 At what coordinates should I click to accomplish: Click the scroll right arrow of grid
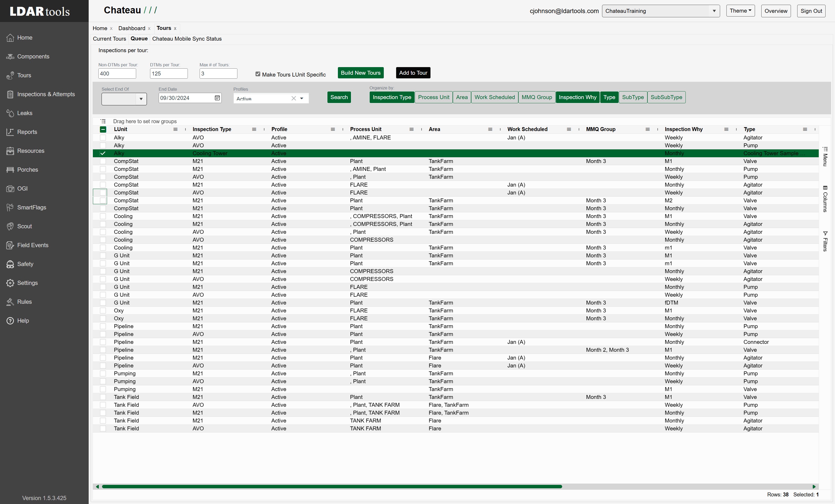tap(814, 486)
